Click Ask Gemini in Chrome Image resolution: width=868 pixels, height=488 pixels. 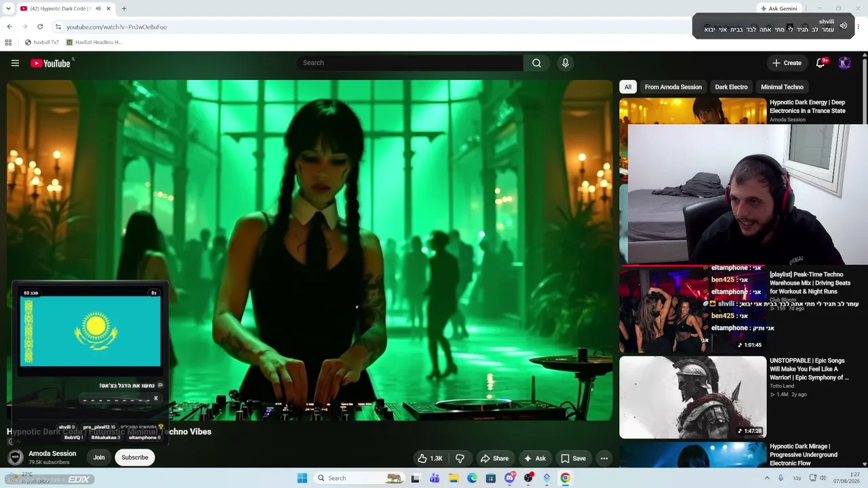point(779,9)
